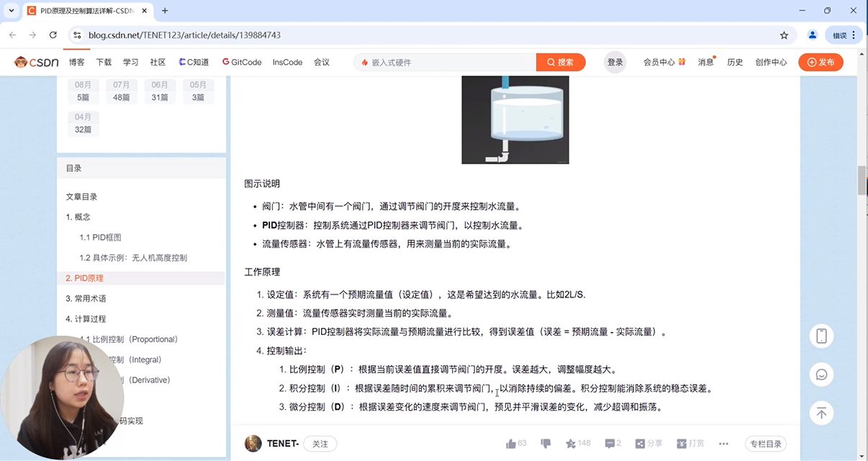Click the browser forward arrow
868x461 pixels.
click(x=32, y=35)
